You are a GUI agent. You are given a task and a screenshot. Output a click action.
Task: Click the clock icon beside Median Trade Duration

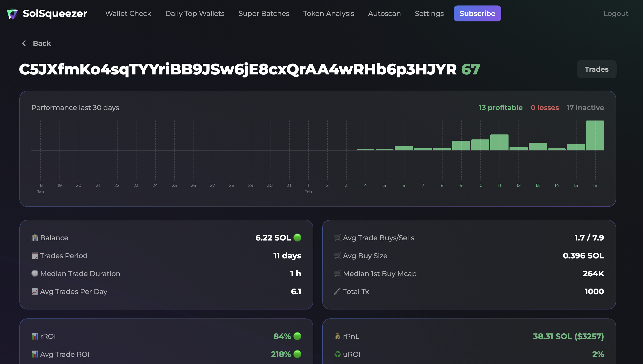[x=35, y=274]
